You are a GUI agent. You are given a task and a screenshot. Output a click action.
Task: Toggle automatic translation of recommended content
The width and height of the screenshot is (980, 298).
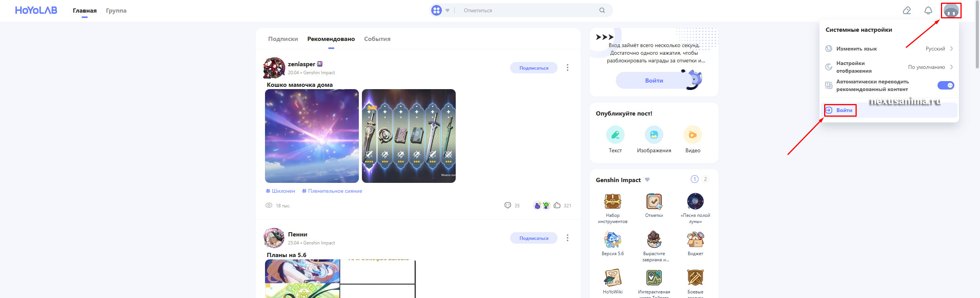946,85
